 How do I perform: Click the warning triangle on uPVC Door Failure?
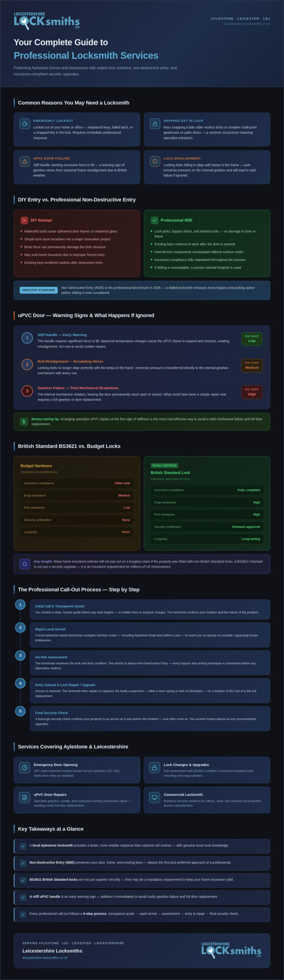pyautogui.click(x=25, y=161)
